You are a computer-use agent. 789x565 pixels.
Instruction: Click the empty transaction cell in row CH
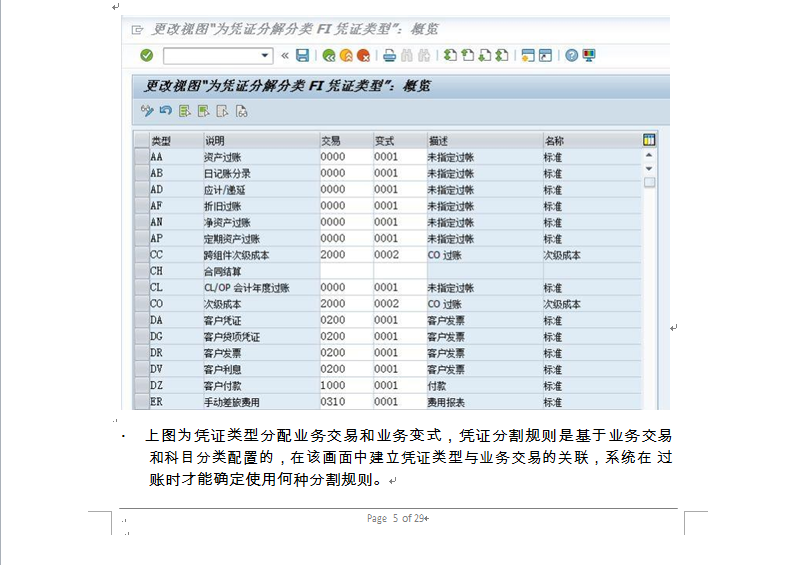tap(347, 271)
